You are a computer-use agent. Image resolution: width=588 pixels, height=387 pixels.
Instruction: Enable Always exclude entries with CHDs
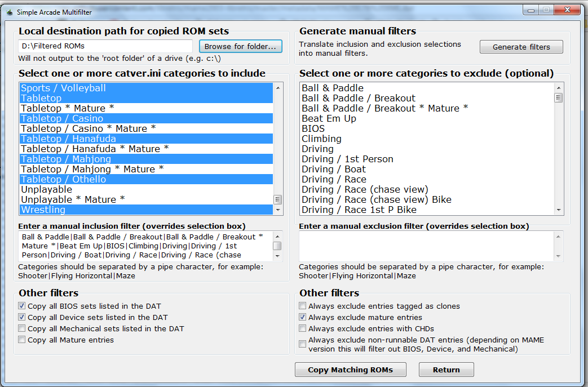(x=302, y=328)
